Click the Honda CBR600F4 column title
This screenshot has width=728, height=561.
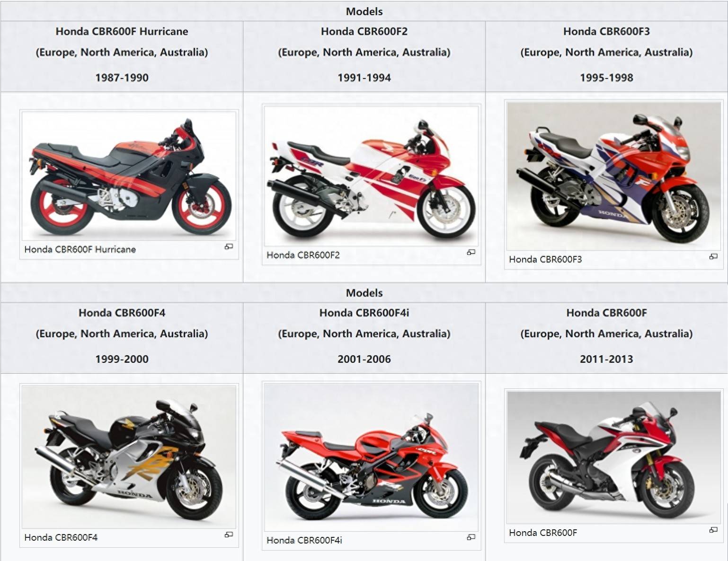pyautogui.click(x=122, y=313)
